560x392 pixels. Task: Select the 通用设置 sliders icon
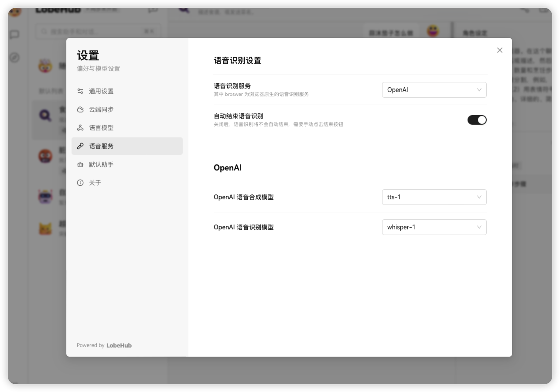(80, 91)
